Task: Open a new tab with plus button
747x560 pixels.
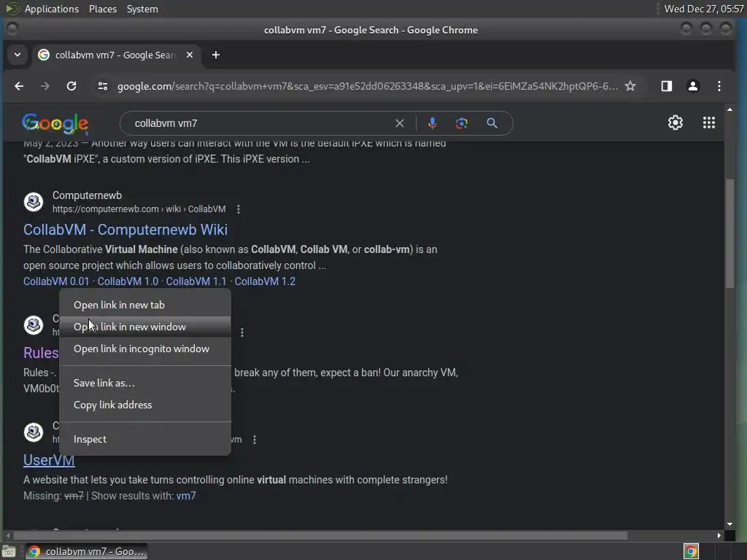Action: [216, 55]
